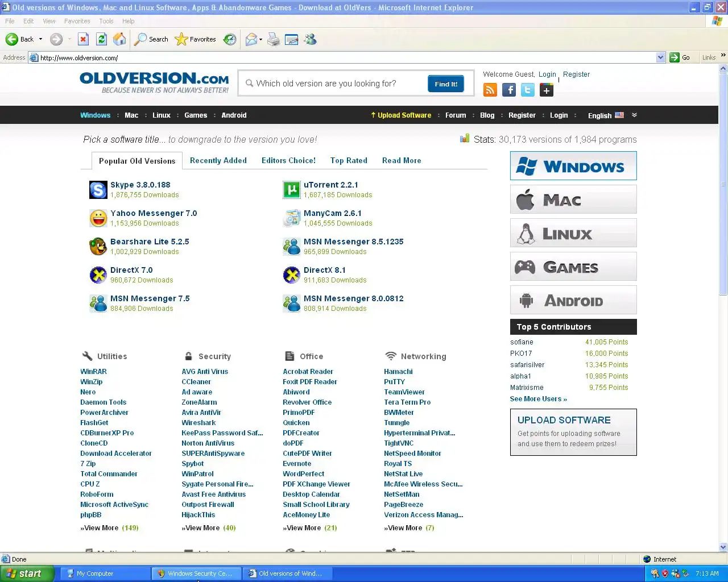Click the Edit page toolbar icon
This screenshot has width=728, height=582.
[x=292, y=39]
